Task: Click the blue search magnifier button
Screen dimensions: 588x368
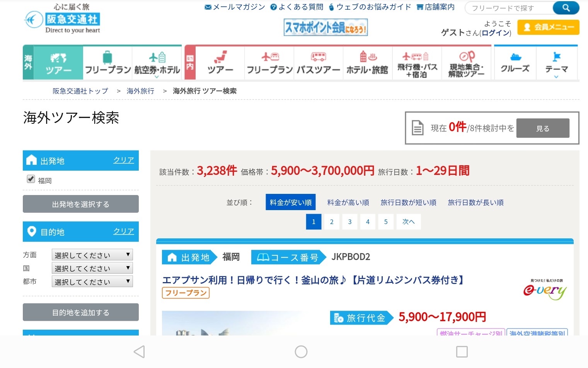Action: (566, 8)
